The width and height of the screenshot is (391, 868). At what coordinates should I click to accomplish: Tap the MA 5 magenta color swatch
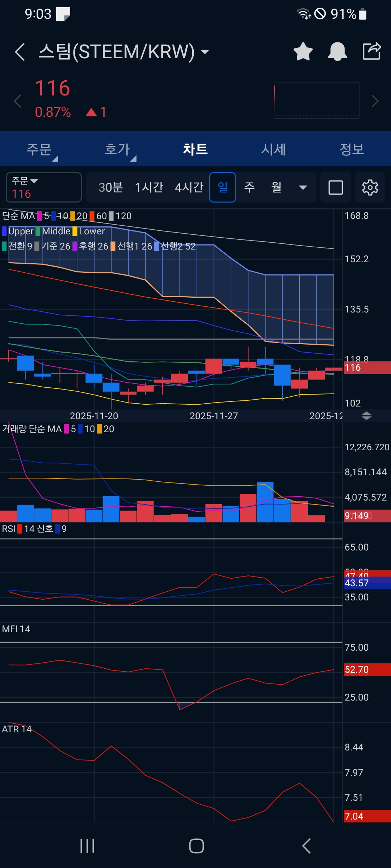tap(40, 216)
